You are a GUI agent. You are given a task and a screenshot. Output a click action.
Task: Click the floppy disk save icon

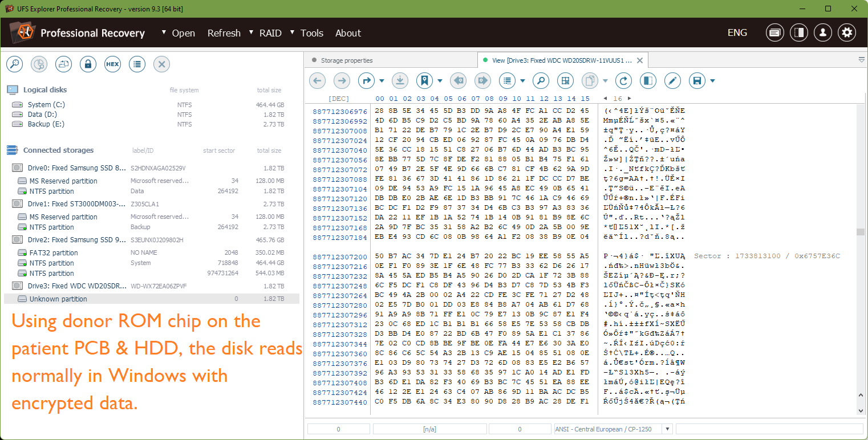[x=697, y=81]
